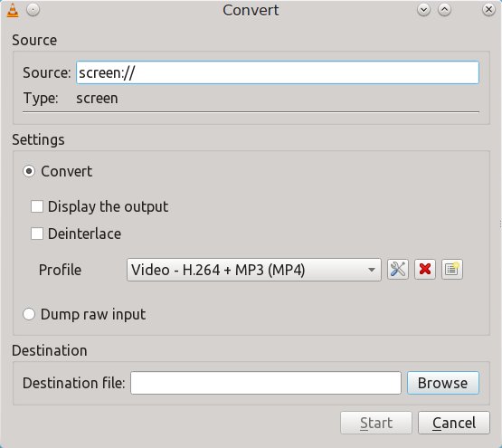Click the Profile dropdown arrow
The image size is (502, 448).
click(372, 270)
